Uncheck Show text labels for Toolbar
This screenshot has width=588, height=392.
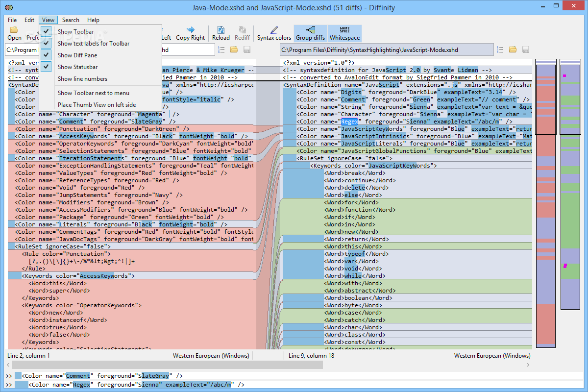point(100,44)
